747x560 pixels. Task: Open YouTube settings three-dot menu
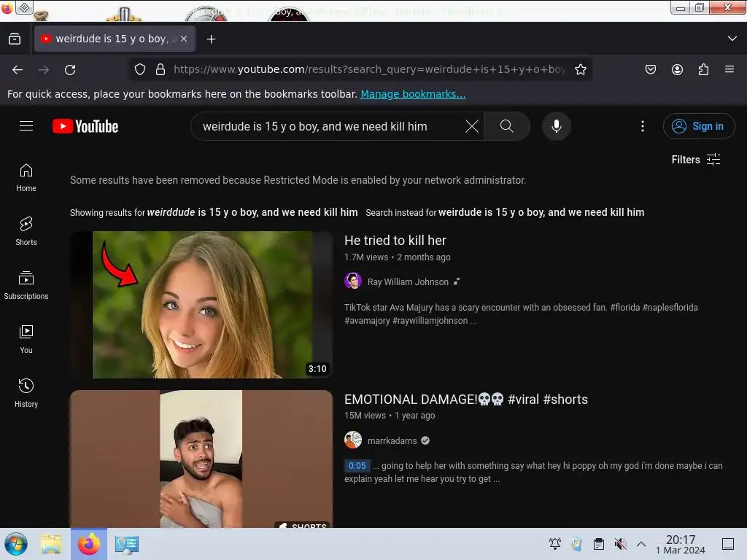click(x=643, y=126)
